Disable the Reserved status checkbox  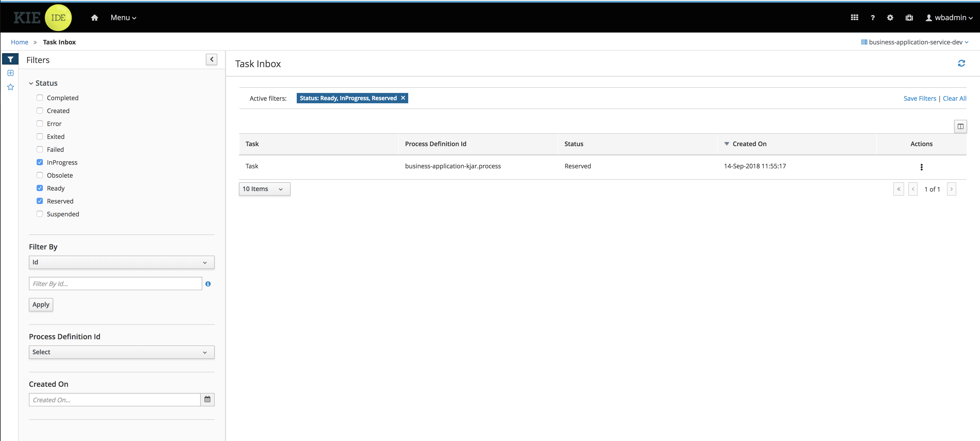pyautogui.click(x=39, y=201)
